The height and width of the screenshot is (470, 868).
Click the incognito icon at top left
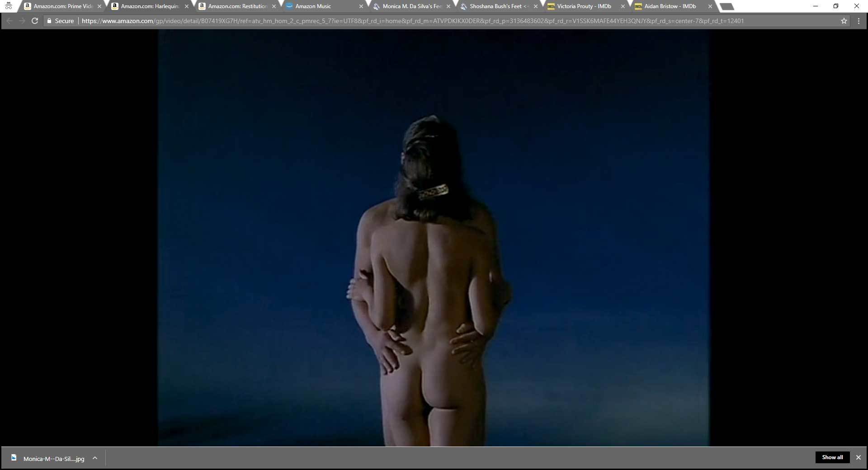click(x=9, y=6)
